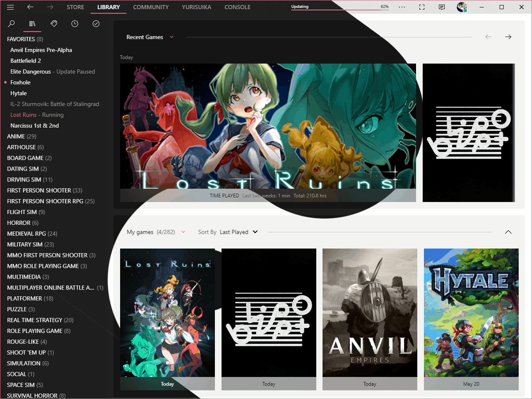Expand the Recent Games dropdown
532x399 pixels.
pos(150,37)
